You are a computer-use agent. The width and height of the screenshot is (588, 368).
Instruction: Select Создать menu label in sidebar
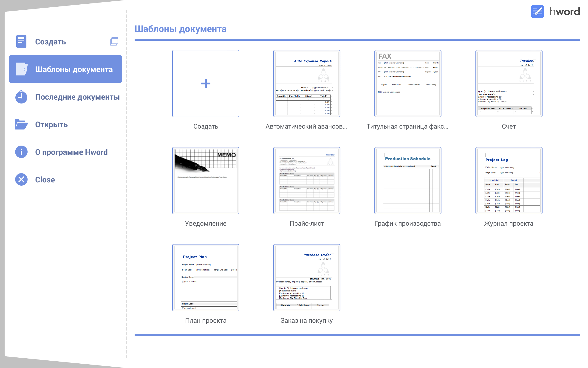[51, 42]
